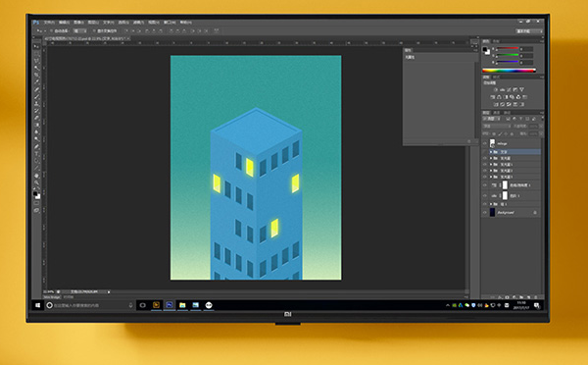Add an Invert adjustment
Image resolution: width=588 pixels, height=365 pixels.
pos(495,104)
